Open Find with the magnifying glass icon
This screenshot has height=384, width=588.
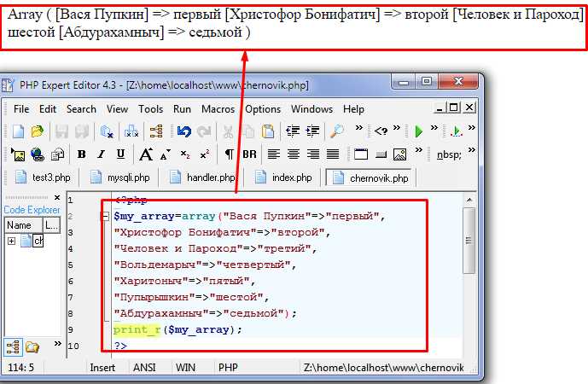coord(337,131)
